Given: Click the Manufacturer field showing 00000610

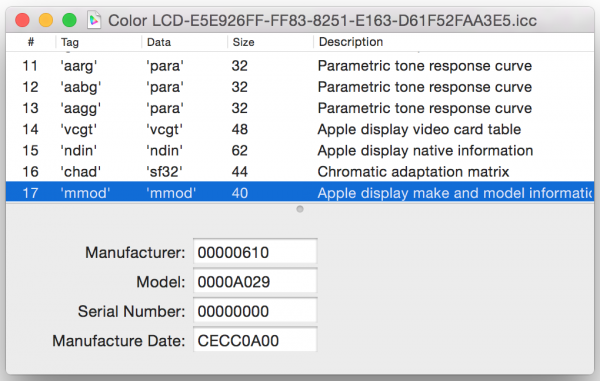Looking at the screenshot, I should tap(255, 252).
